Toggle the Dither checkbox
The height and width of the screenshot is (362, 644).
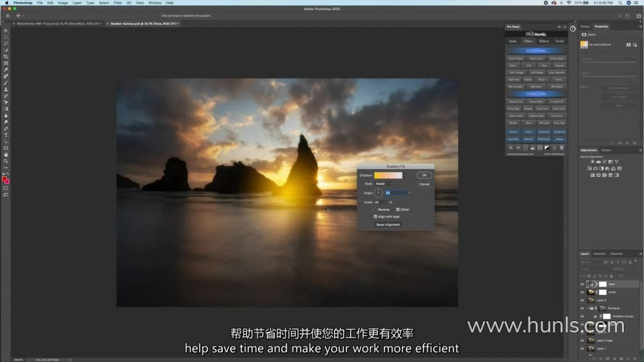point(398,209)
